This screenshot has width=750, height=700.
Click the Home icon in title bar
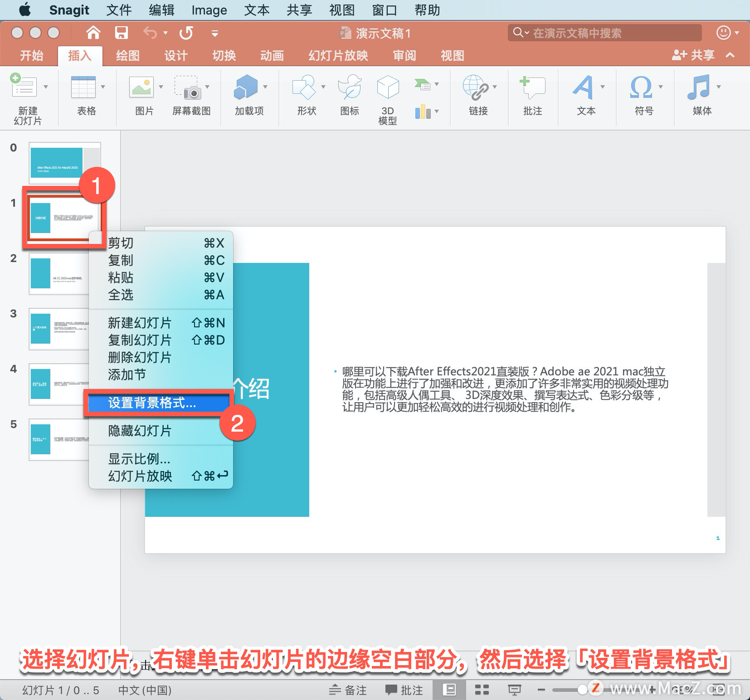click(x=93, y=33)
